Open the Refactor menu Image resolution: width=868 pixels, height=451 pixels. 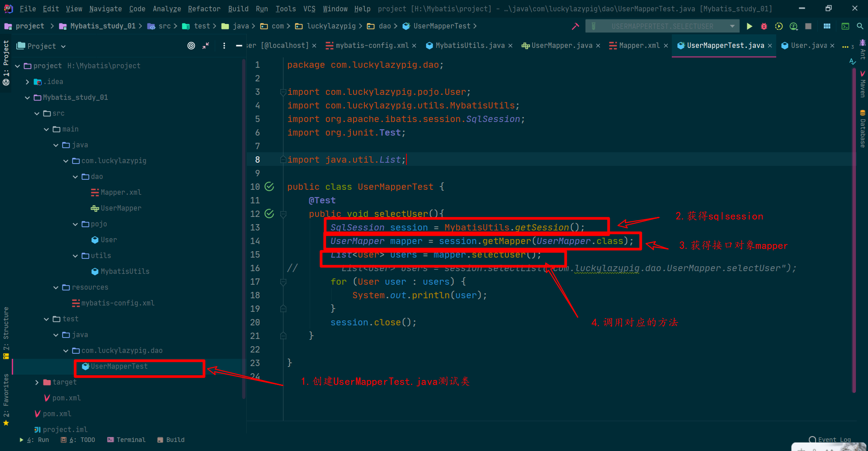pyautogui.click(x=204, y=9)
